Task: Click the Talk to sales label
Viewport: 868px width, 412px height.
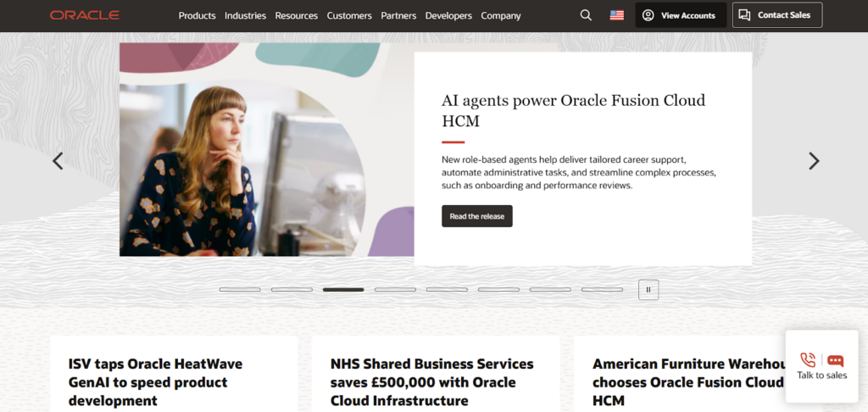Action: pos(822,376)
